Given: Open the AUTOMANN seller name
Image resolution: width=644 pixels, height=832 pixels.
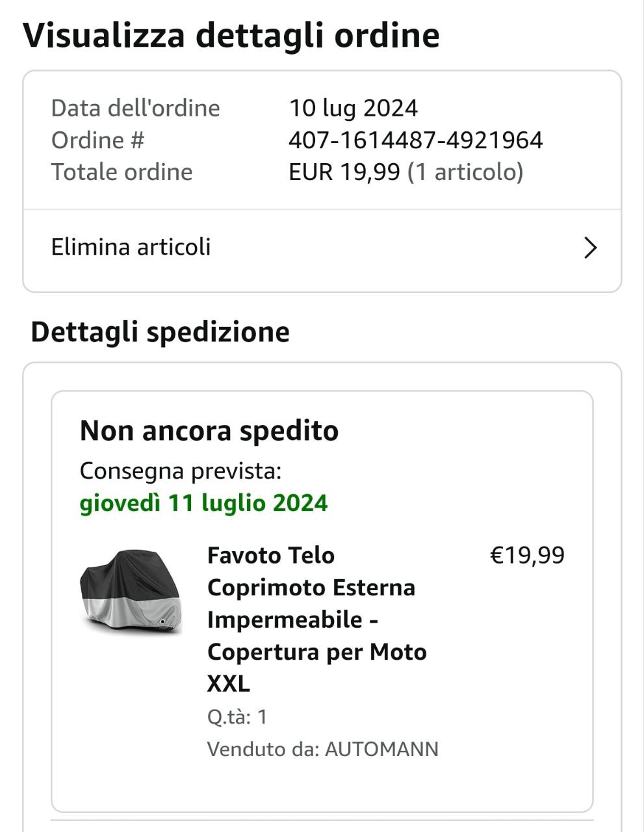Looking at the screenshot, I should click(381, 749).
